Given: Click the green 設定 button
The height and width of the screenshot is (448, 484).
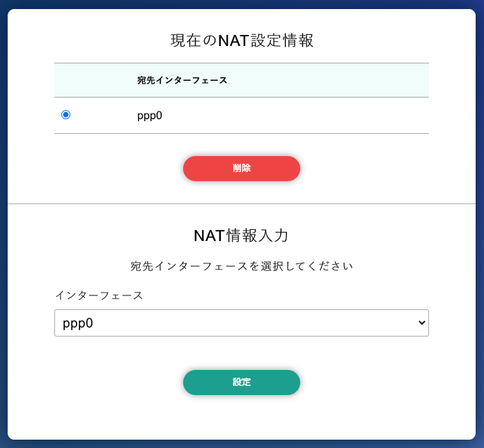Looking at the screenshot, I should [241, 383].
